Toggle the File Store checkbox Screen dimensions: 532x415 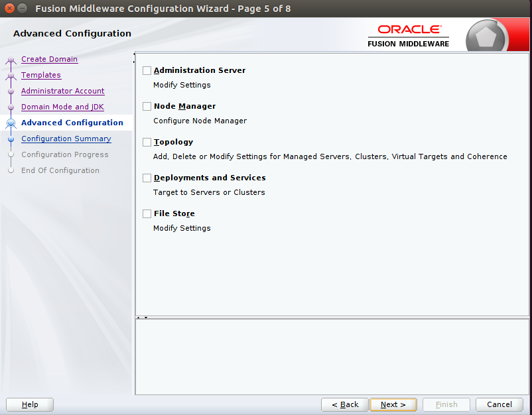(147, 213)
